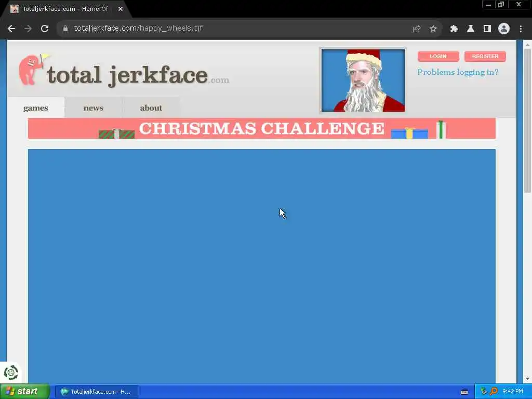
Task: Click the Santa portrait image
Action: point(363,81)
